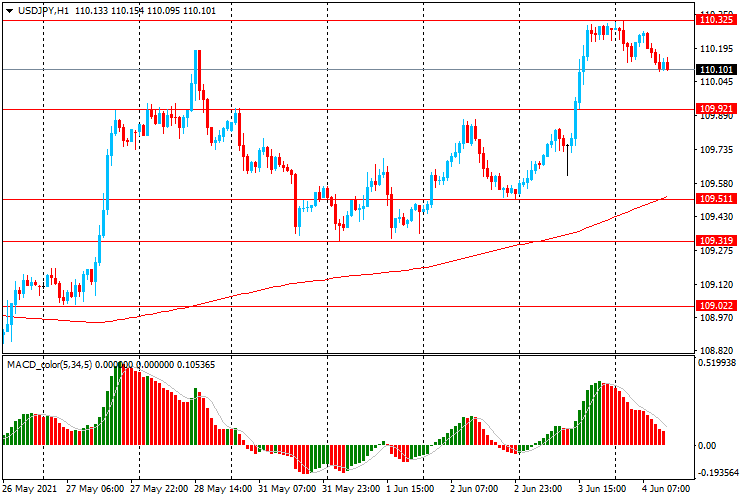
Task: Select the 109.511 red price level label
Action: coord(716,198)
